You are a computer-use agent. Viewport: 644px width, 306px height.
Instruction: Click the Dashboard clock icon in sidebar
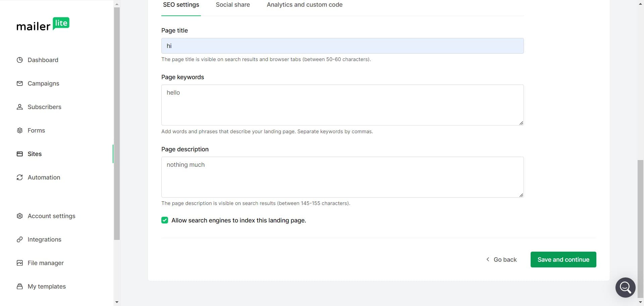[x=20, y=60]
